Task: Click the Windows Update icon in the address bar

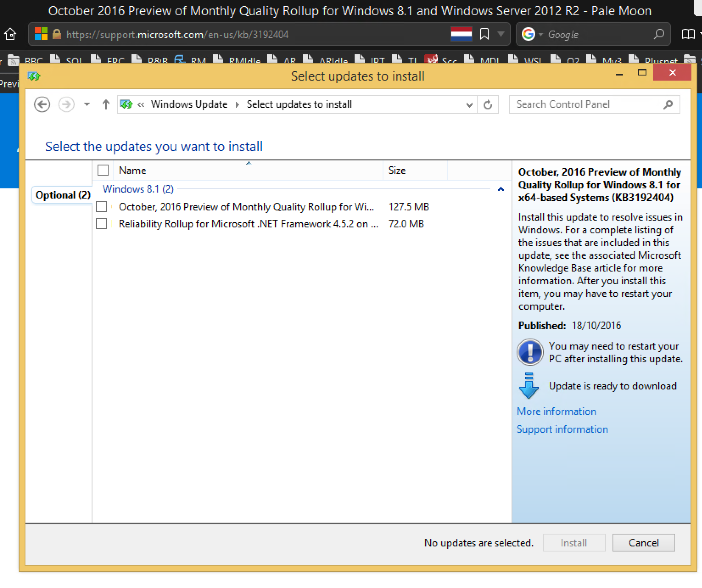Action: 126,104
